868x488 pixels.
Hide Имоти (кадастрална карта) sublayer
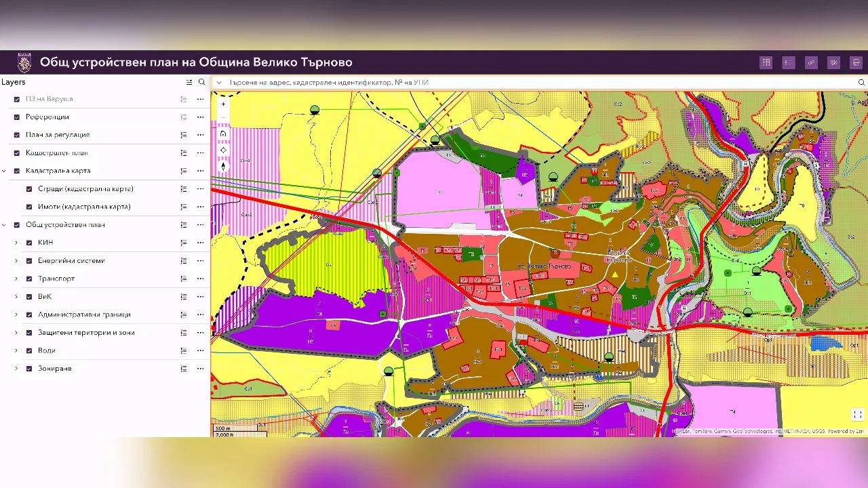click(x=29, y=207)
